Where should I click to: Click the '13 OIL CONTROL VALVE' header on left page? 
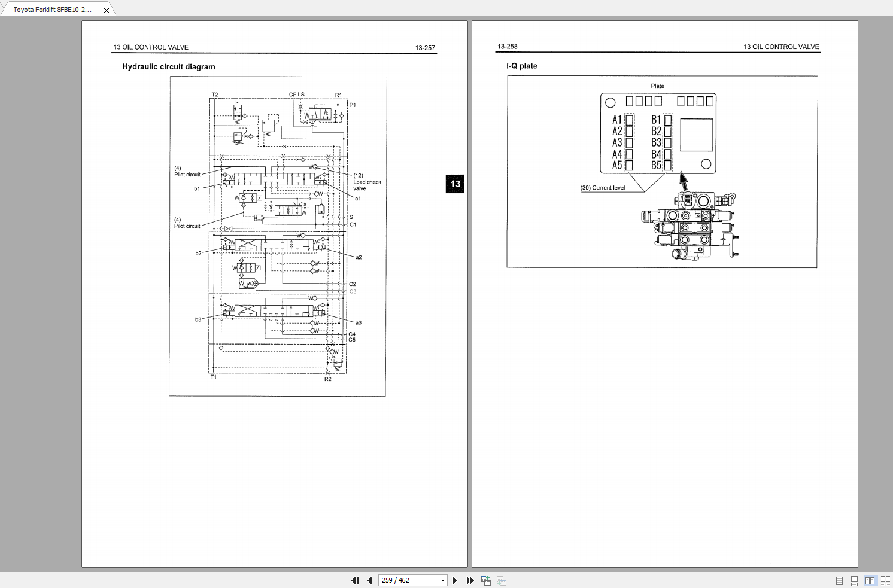(151, 47)
